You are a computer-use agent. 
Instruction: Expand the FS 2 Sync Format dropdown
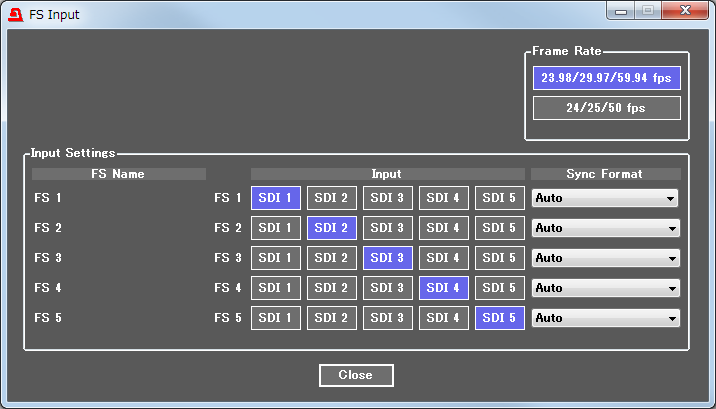point(604,228)
